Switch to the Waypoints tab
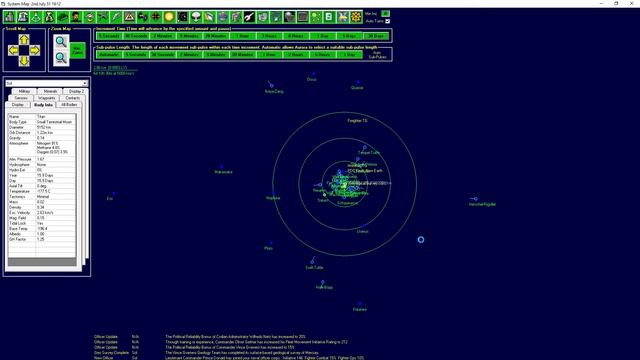Screen dimensions: 640x360 [x=47, y=98]
